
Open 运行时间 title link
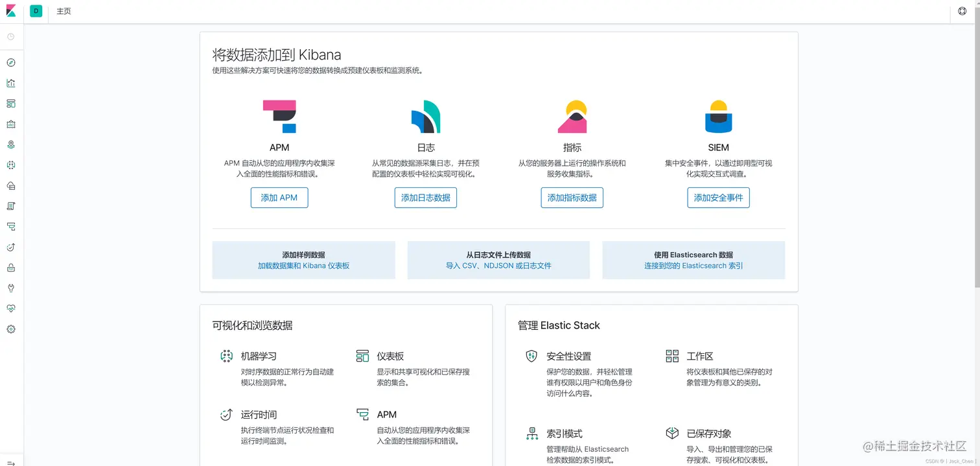(259, 415)
